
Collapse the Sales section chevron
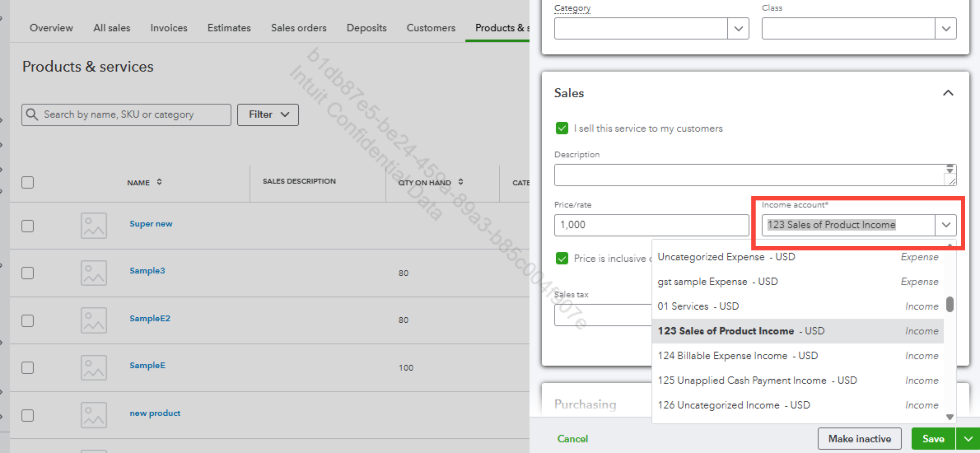pos(948,93)
